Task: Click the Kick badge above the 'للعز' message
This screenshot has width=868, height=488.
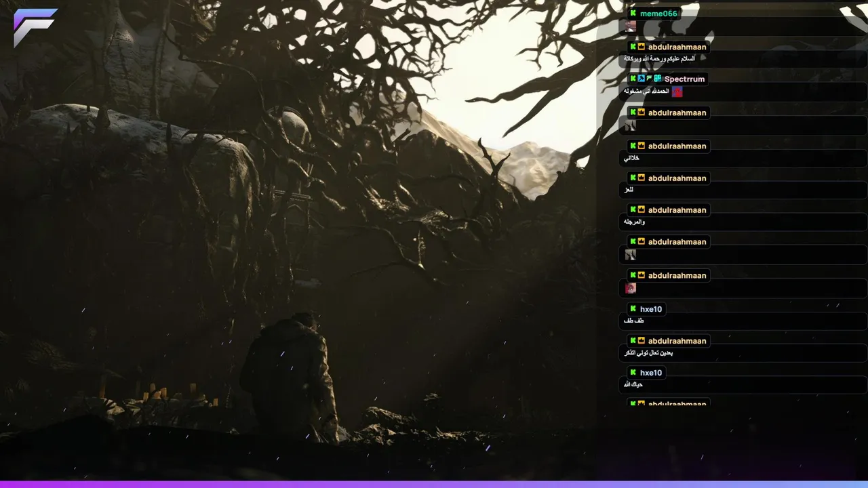Action: click(x=633, y=178)
